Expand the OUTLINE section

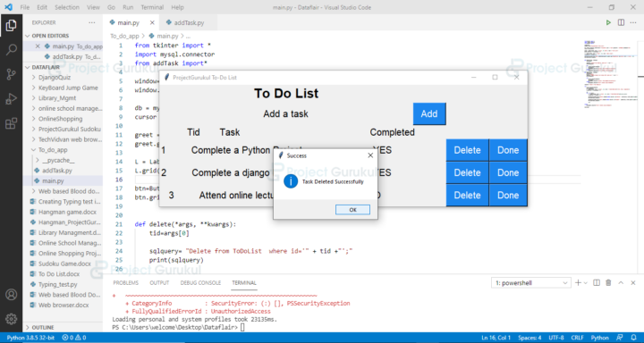[x=43, y=328]
